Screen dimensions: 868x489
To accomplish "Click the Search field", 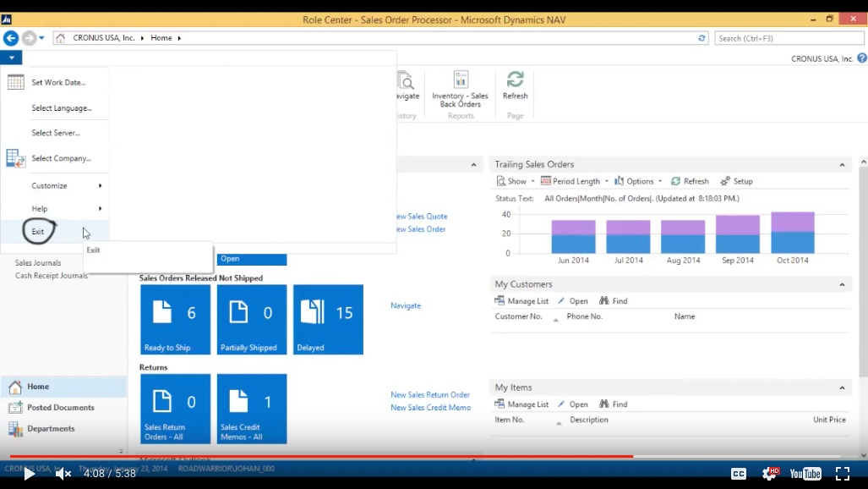I will coord(789,38).
